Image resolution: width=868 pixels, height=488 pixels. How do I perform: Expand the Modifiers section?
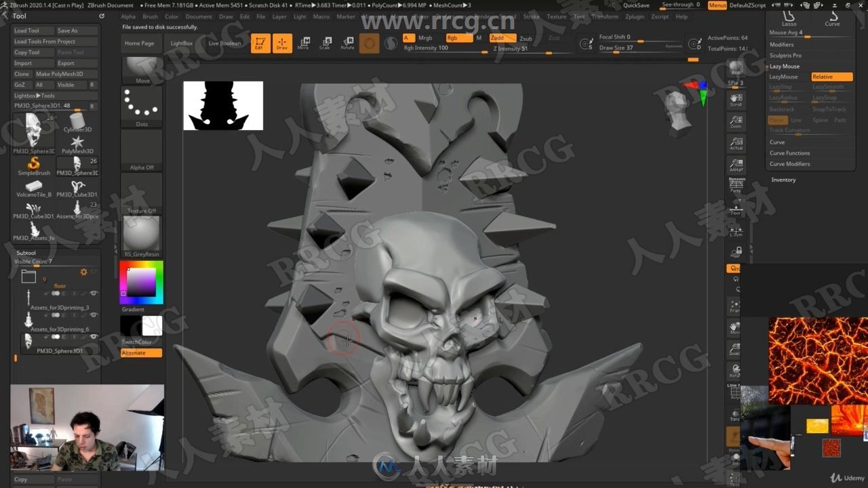pyautogui.click(x=781, y=45)
